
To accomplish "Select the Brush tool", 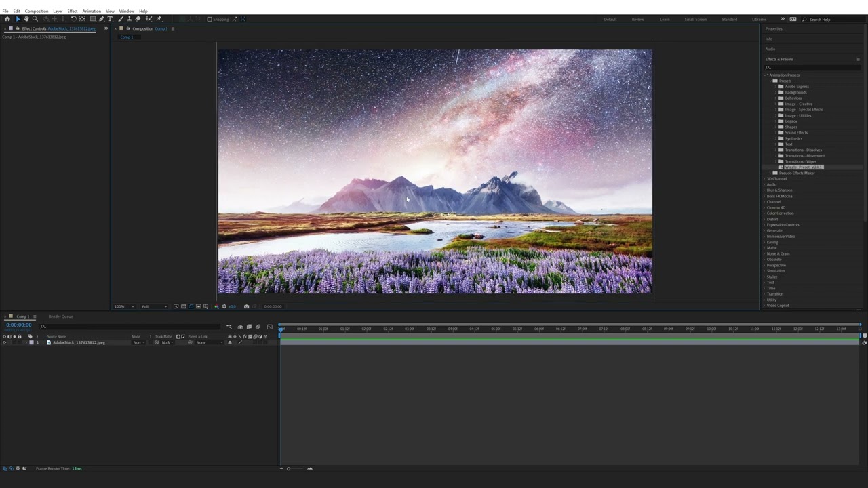I will (x=121, y=19).
